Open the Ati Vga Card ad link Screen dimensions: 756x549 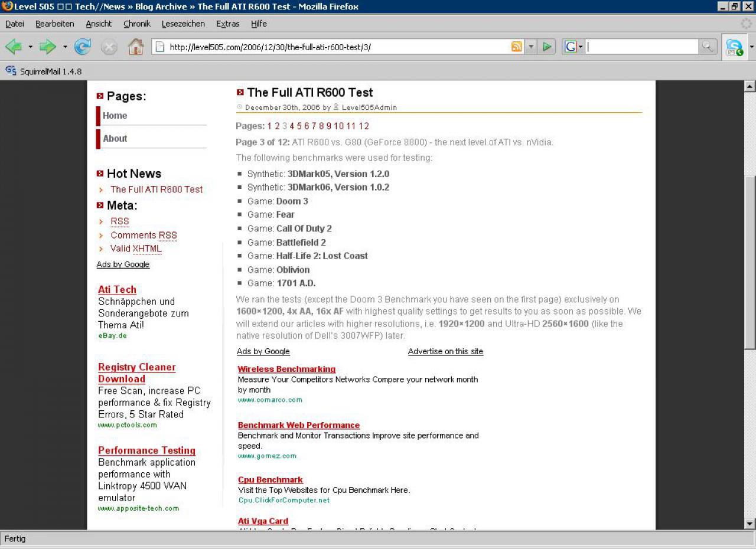[x=263, y=521]
